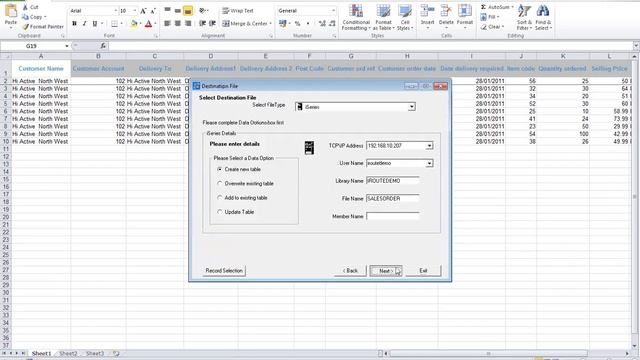Open Format as Table gallery
Screen dimensions: 640x360
(x=383, y=17)
